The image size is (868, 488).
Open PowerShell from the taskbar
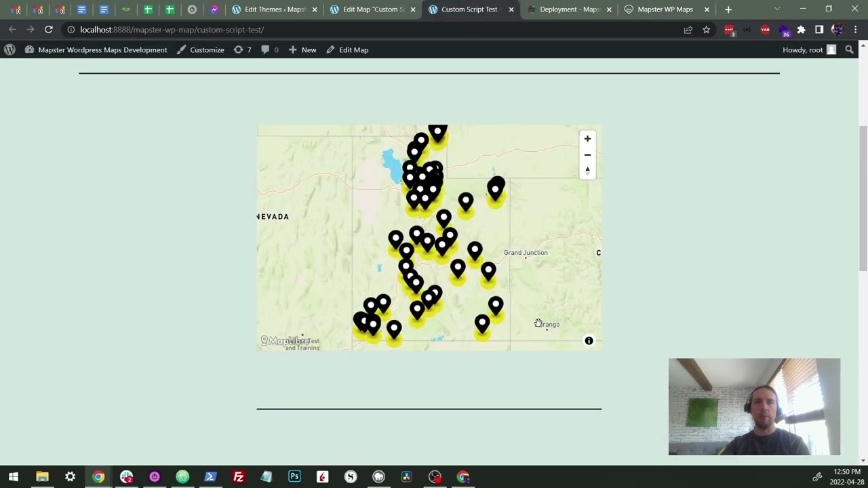point(210,476)
